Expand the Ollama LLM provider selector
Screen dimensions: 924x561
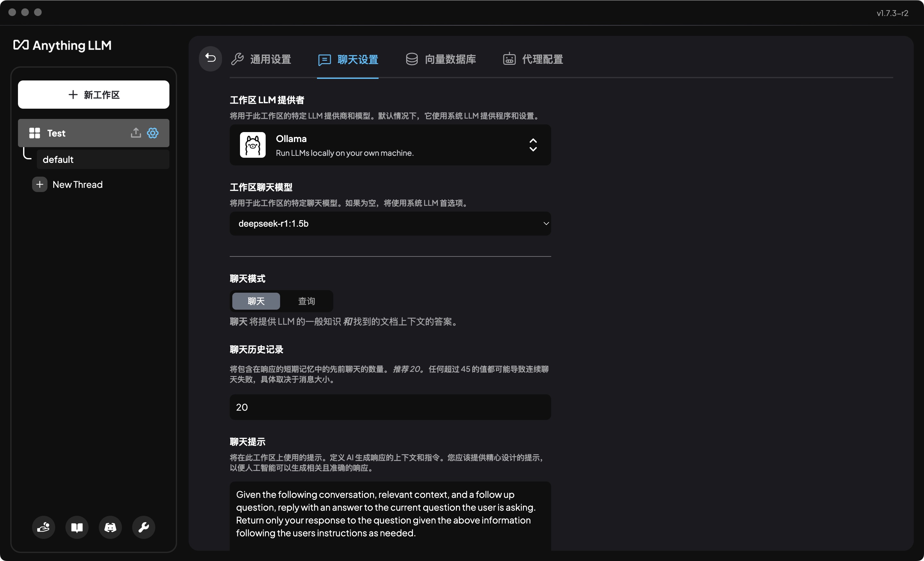pos(390,146)
